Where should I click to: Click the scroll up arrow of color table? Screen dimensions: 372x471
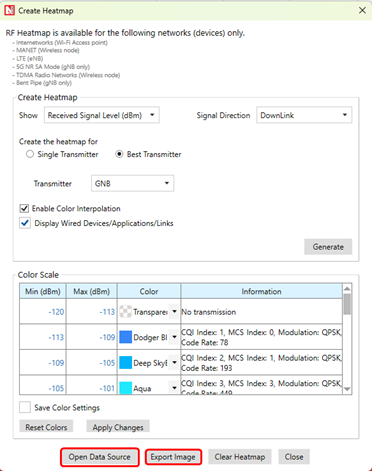coord(347,288)
